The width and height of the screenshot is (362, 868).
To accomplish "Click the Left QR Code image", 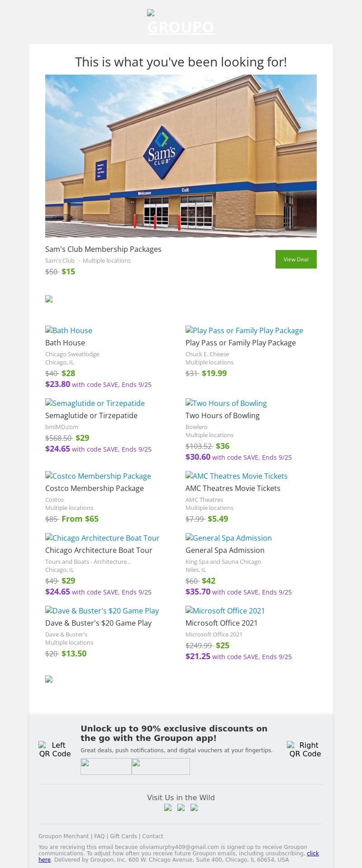I will (x=55, y=749).
